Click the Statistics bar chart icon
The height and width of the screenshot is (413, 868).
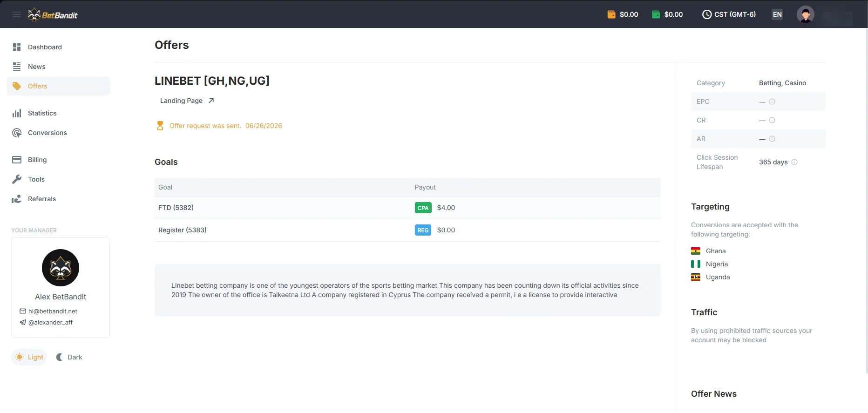tap(17, 113)
